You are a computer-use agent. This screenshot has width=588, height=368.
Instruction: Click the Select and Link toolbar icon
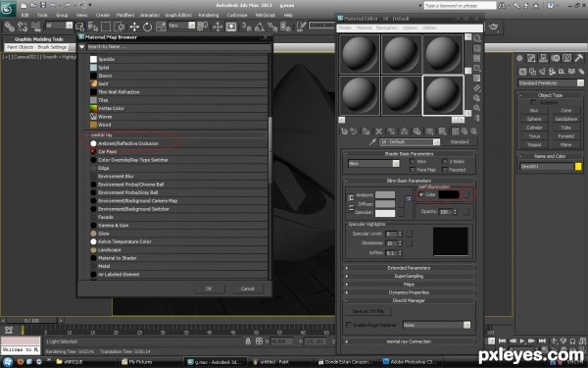(x=10, y=26)
